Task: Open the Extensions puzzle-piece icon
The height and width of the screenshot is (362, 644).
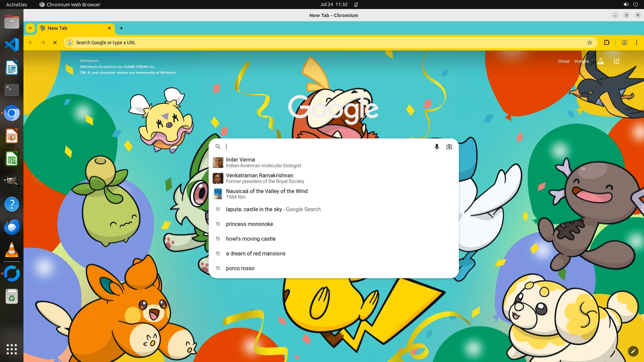Action: tap(606, 43)
